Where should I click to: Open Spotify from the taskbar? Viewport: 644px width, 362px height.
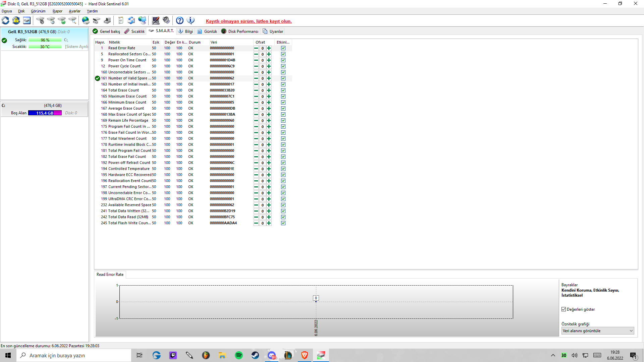(238, 355)
